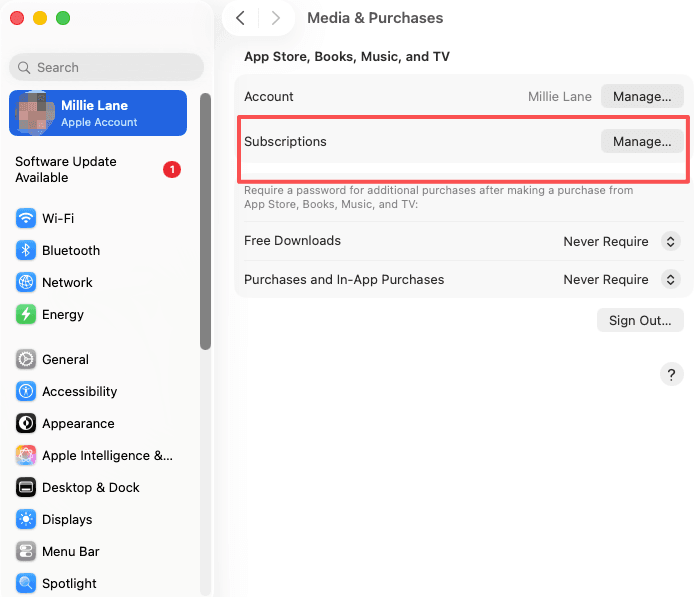The width and height of the screenshot is (698, 597).
Task: Select Displays label in the sidebar
Action: point(67,520)
